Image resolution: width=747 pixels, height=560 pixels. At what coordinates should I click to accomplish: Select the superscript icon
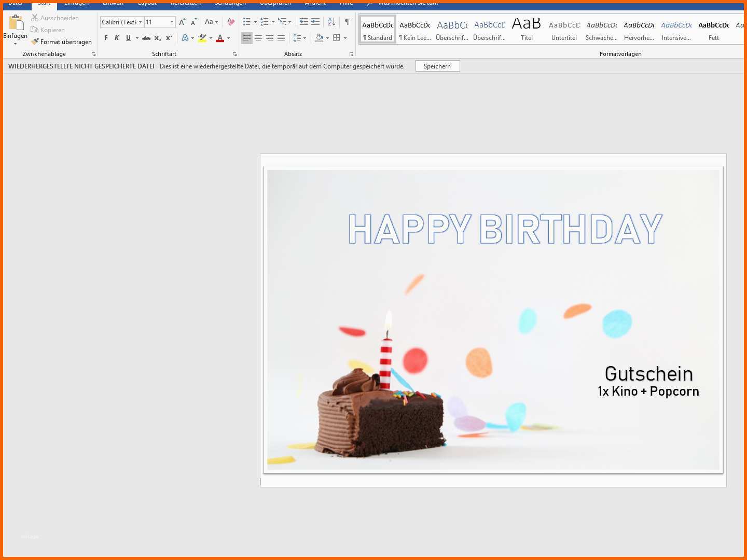(x=168, y=37)
